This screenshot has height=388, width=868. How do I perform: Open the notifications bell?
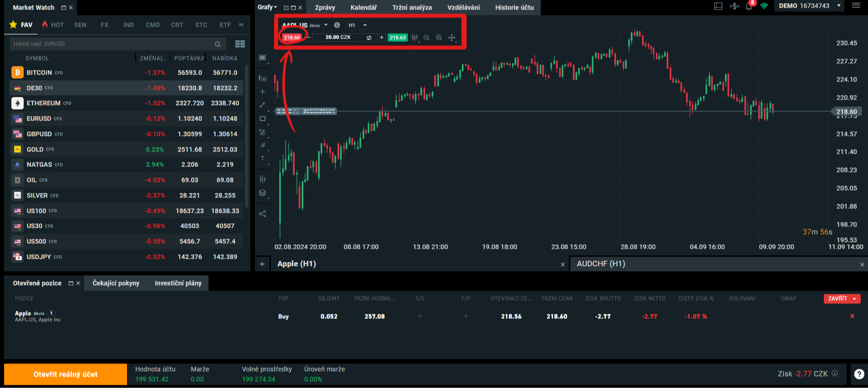click(x=749, y=6)
